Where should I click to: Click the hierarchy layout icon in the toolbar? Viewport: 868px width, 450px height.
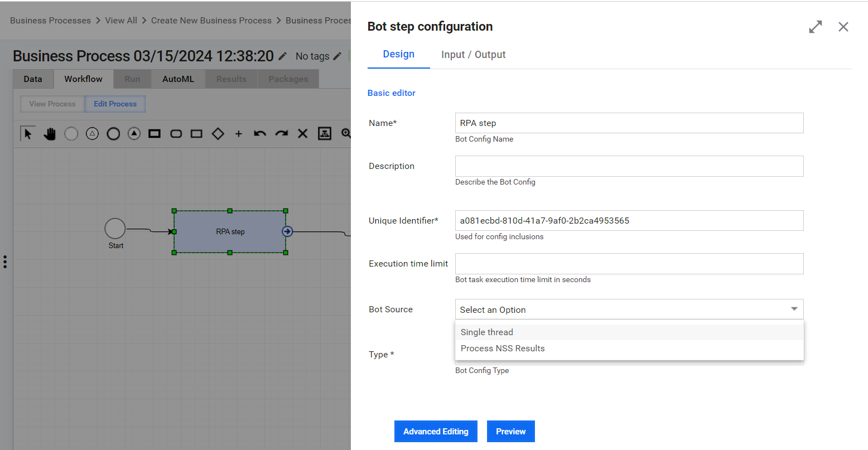(x=325, y=134)
